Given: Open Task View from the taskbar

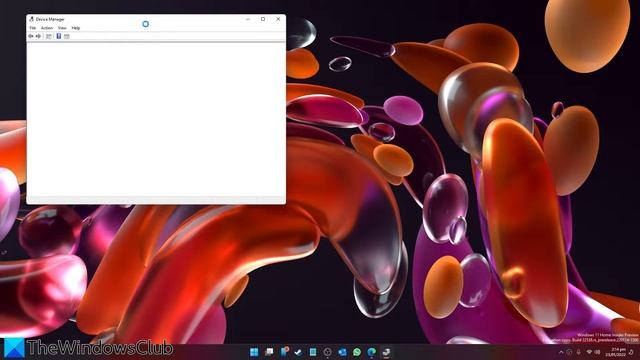Looking at the screenshot, I should 269,352.
